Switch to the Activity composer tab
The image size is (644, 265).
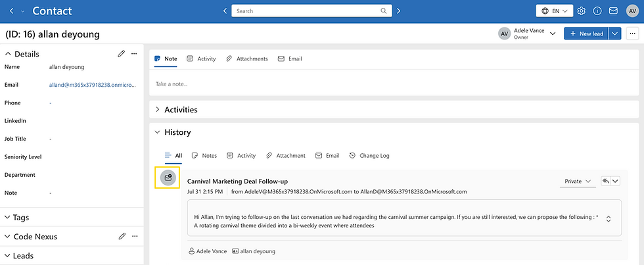point(201,59)
